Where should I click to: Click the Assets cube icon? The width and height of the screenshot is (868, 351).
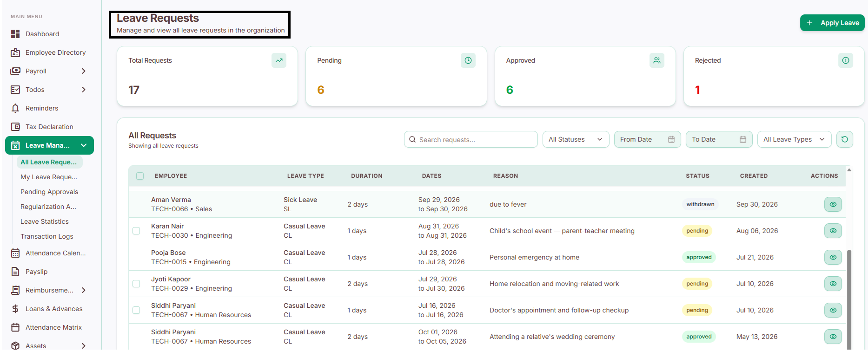tap(15, 346)
